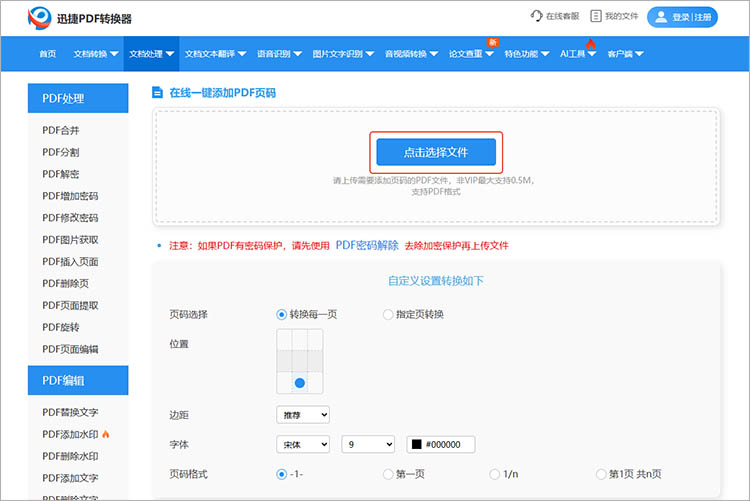The image size is (750, 501).
Task: Choose the 第一页 page number format
Action: (x=388, y=474)
